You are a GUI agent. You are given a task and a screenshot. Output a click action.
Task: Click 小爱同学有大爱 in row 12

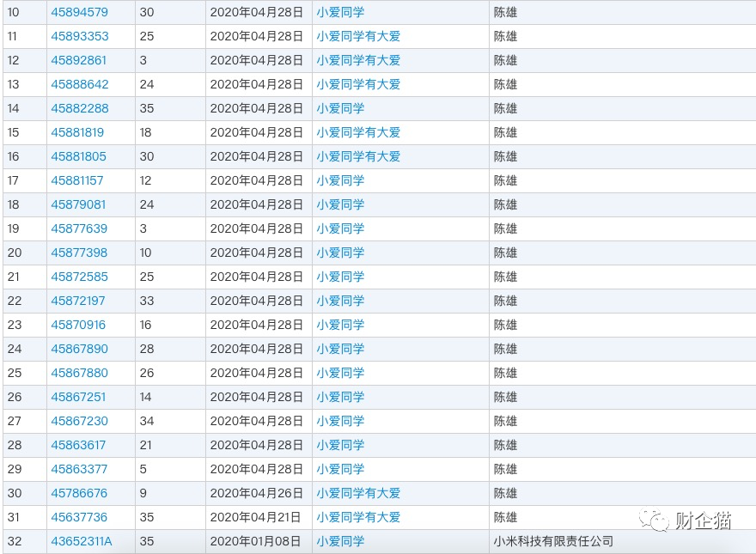point(358,60)
